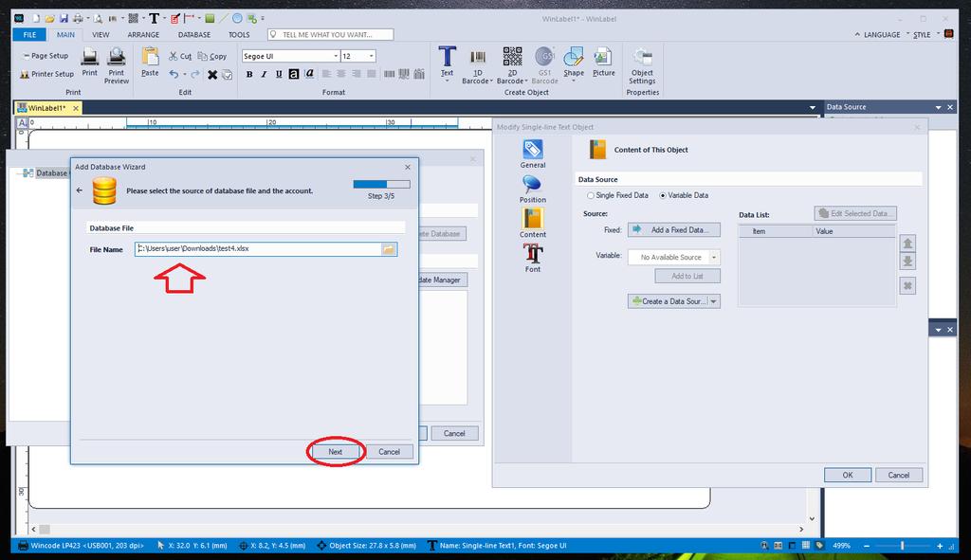Insert a Picture object

pyautogui.click(x=604, y=62)
